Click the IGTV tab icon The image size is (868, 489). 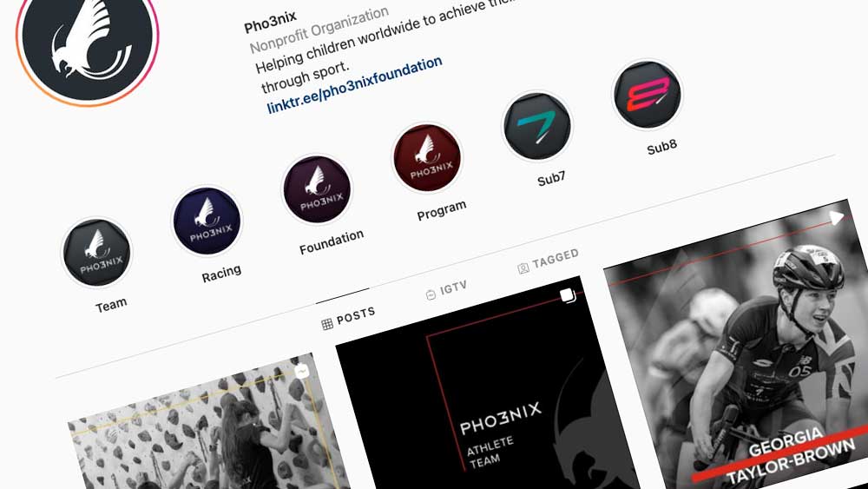click(431, 294)
